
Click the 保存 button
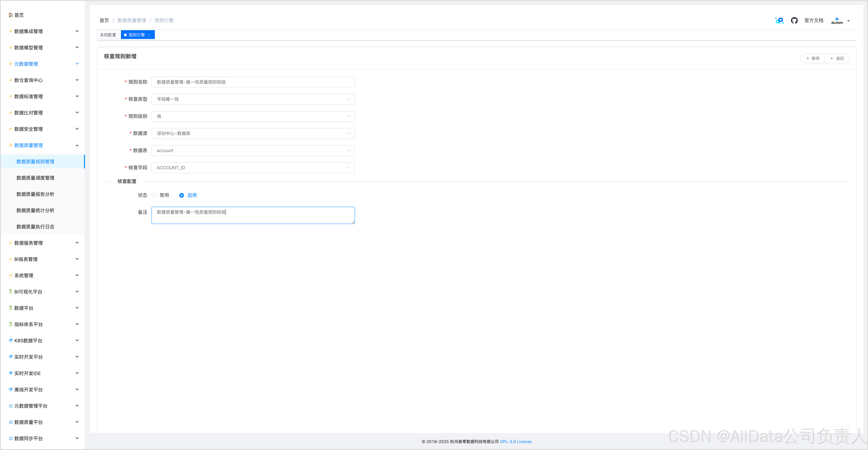(x=812, y=59)
